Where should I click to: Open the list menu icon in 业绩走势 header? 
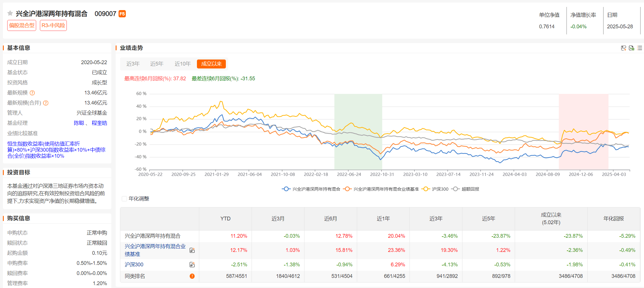[x=639, y=48]
